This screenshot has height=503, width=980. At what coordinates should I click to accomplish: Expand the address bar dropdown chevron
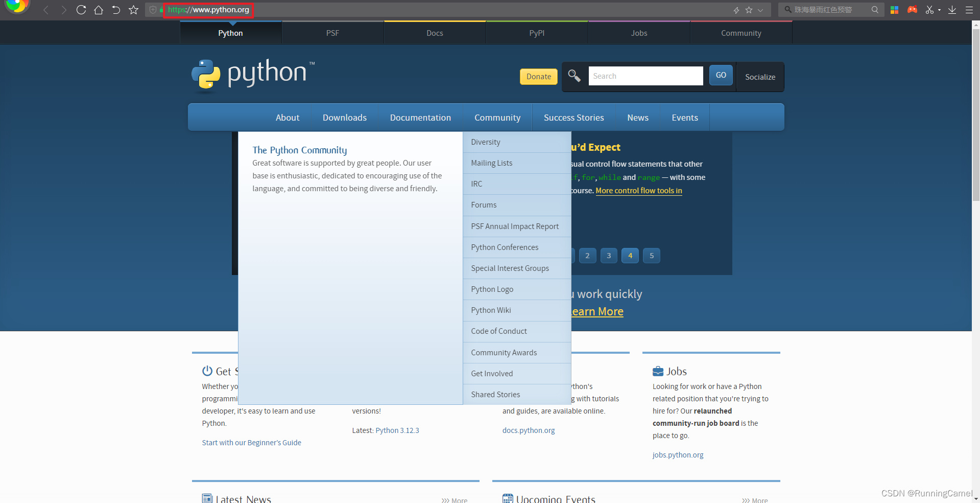[x=760, y=10]
